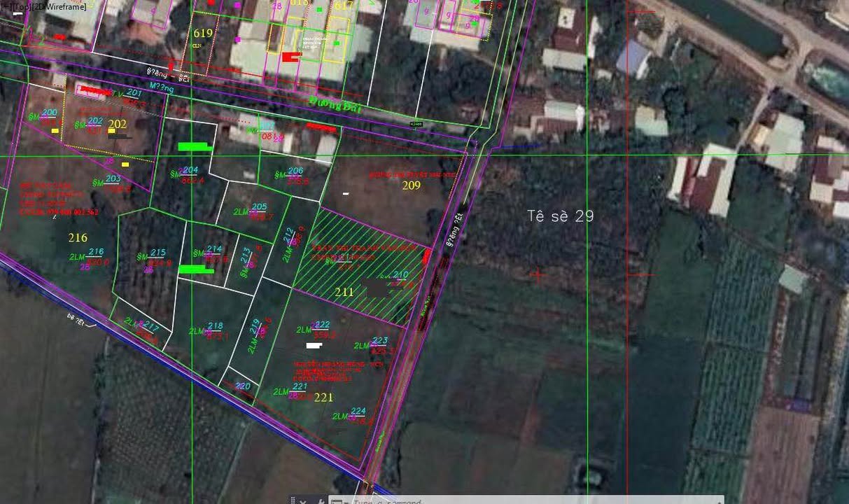Open recent commands icon in command line
This screenshot has height=504, width=849.
pos(337,501)
